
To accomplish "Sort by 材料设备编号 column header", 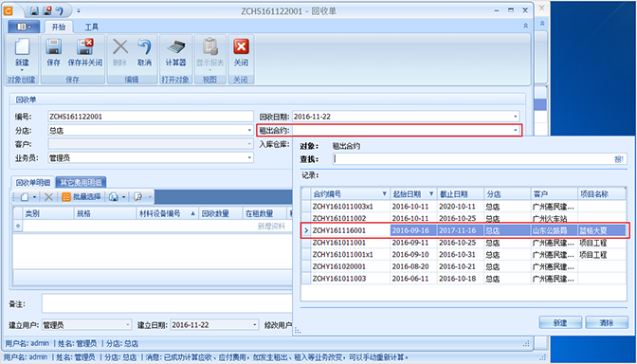I will pos(167,213).
